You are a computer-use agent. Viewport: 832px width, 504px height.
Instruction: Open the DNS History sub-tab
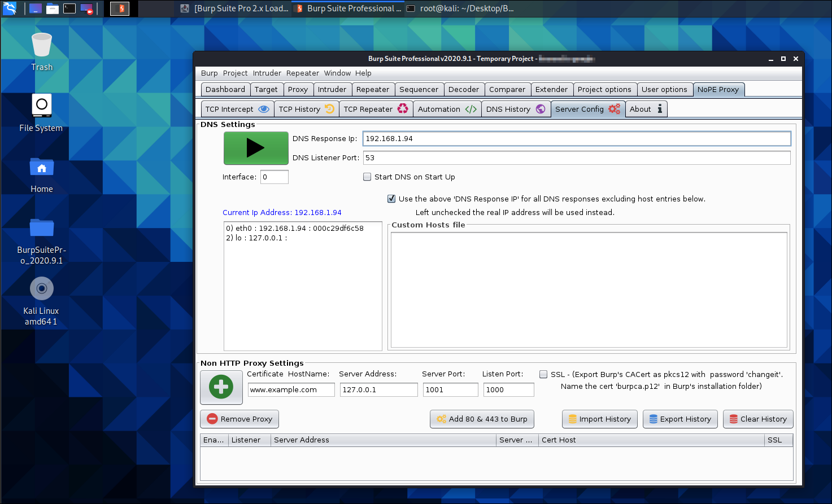[516, 109]
